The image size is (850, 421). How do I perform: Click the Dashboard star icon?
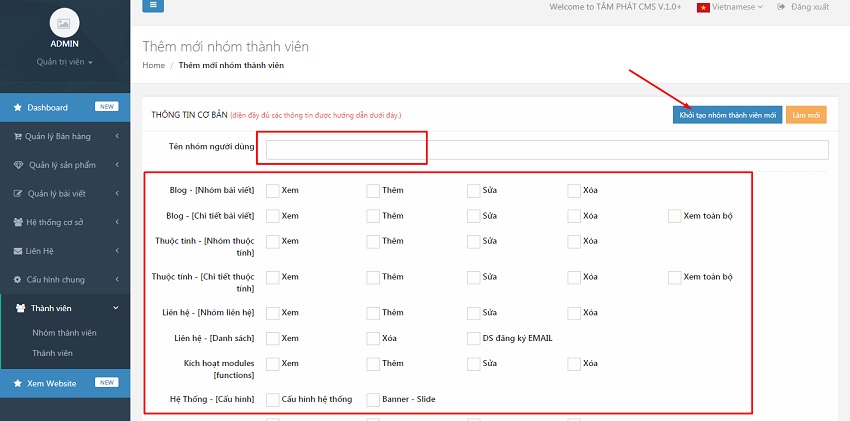click(17, 107)
